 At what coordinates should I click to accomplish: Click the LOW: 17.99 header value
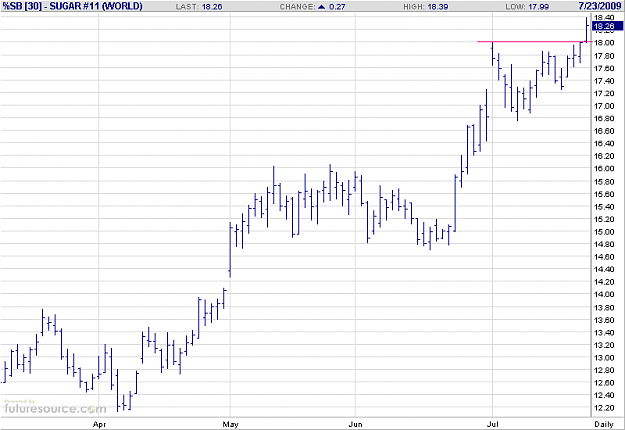527,7
